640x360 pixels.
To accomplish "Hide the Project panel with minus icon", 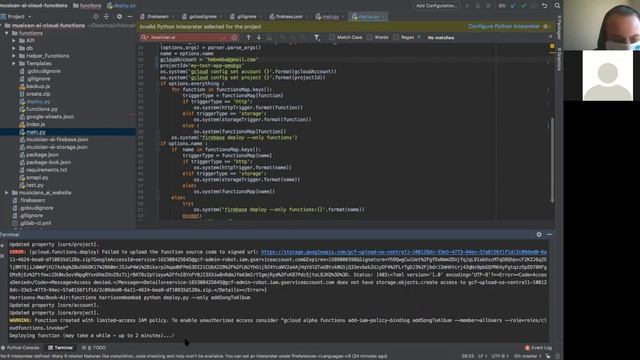I will tap(130, 17).
